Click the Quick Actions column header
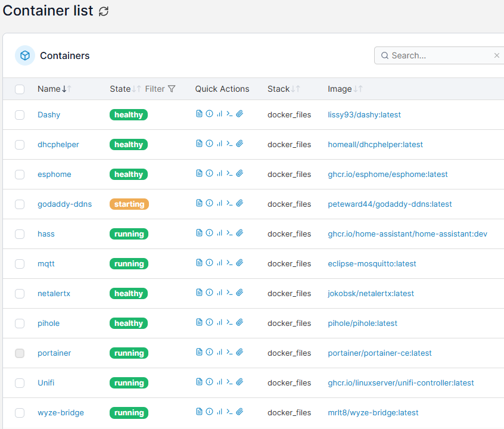 (x=222, y=89)
